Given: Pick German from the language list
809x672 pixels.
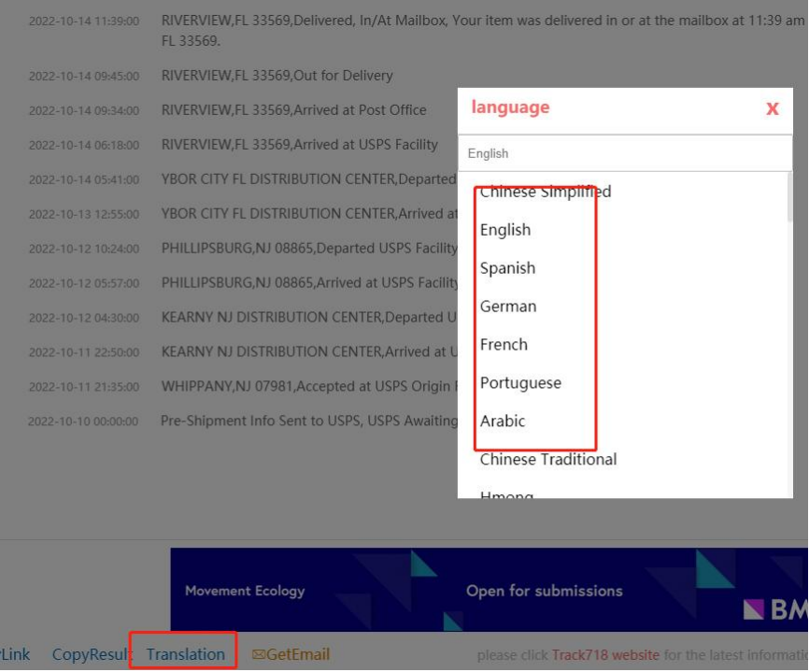Looking at the screenshot, I should click(508, 307).
